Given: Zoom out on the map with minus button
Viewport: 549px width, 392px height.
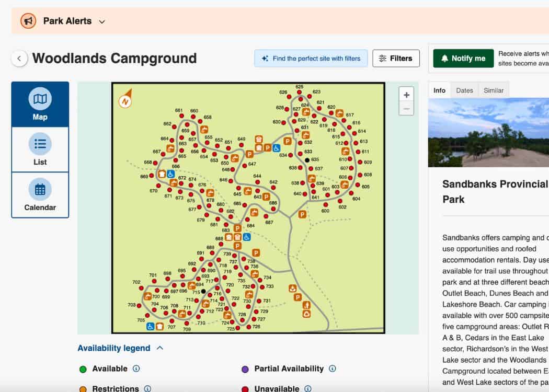Looking at the screenshot, I should [406, 109].
